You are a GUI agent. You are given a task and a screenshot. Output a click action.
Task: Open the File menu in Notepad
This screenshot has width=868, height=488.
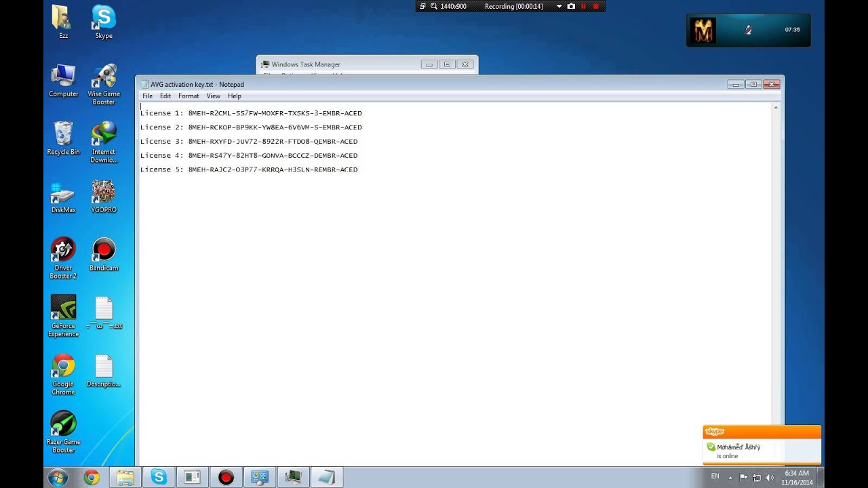(x=147, y=96)
